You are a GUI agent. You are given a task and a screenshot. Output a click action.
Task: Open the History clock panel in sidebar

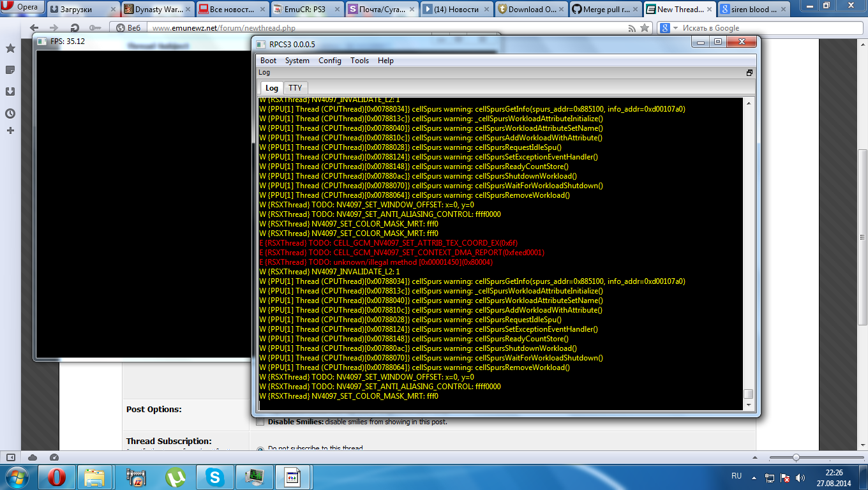(10, 114)
